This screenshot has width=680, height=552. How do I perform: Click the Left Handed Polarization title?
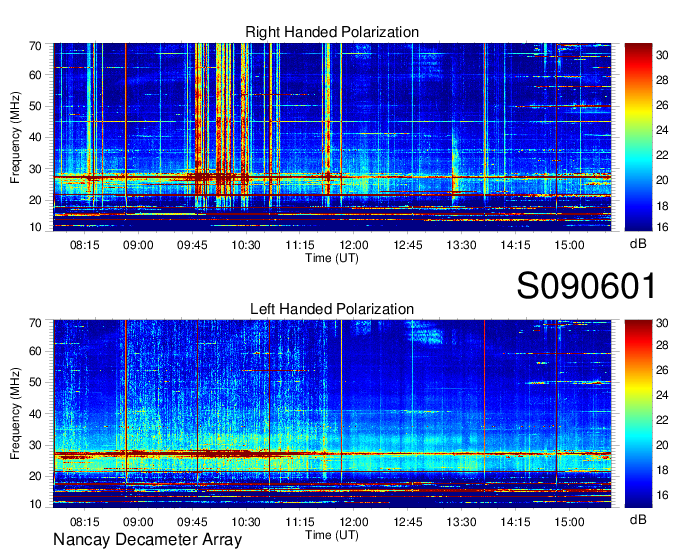tap(332, 309)
